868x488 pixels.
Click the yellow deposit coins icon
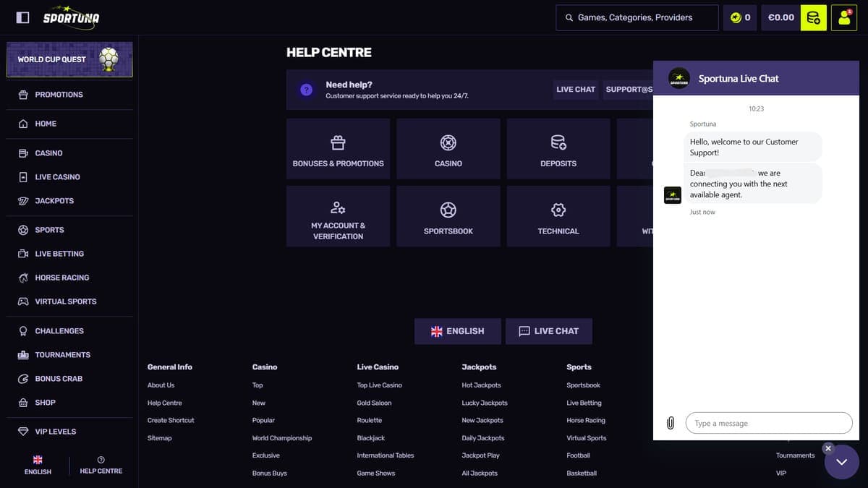click(814, 17)
